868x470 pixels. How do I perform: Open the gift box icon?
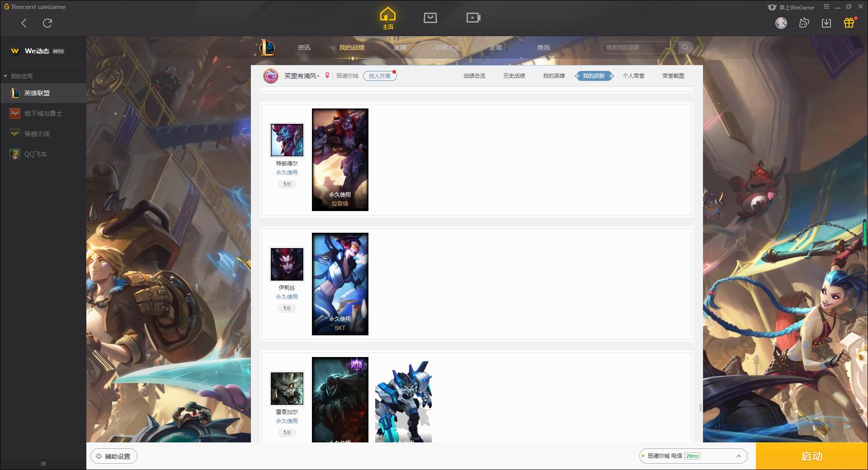click(x=849, y=23)
